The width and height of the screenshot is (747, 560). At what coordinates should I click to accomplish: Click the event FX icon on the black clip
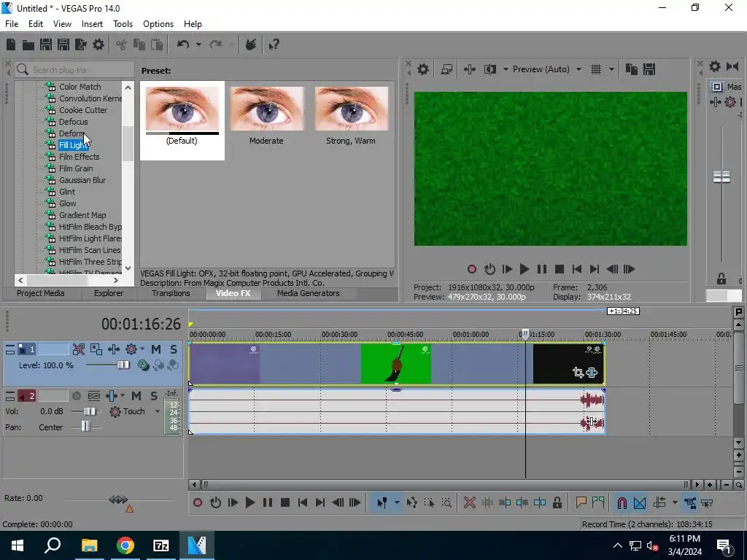[592, 373]
